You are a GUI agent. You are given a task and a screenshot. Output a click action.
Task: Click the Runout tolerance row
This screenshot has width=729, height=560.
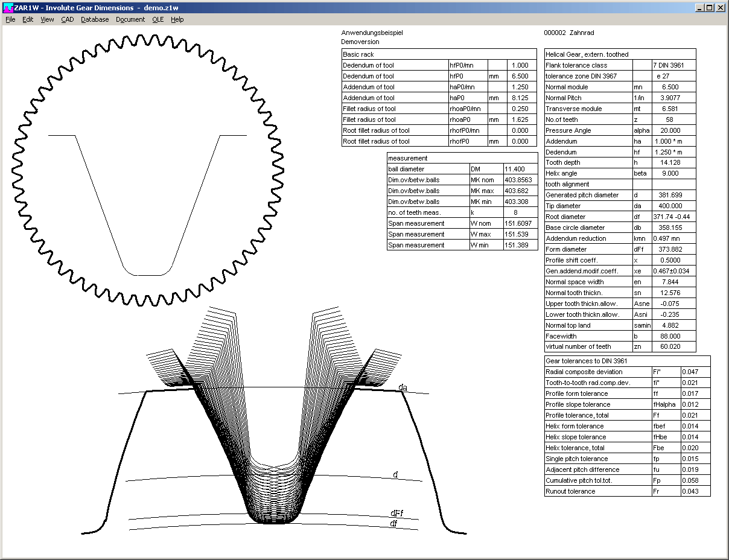pyautogui.click(x=597, y=491)
